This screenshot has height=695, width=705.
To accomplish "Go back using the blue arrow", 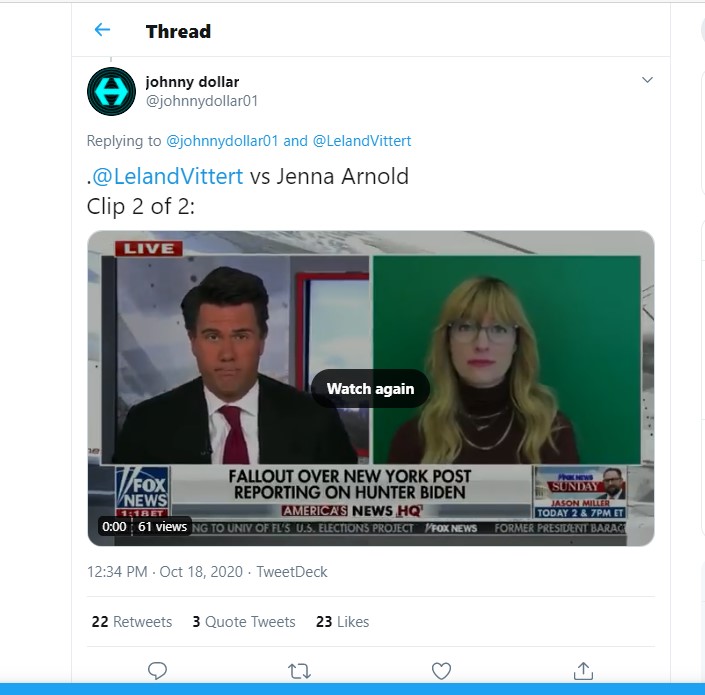I will (x=102, y=30).
